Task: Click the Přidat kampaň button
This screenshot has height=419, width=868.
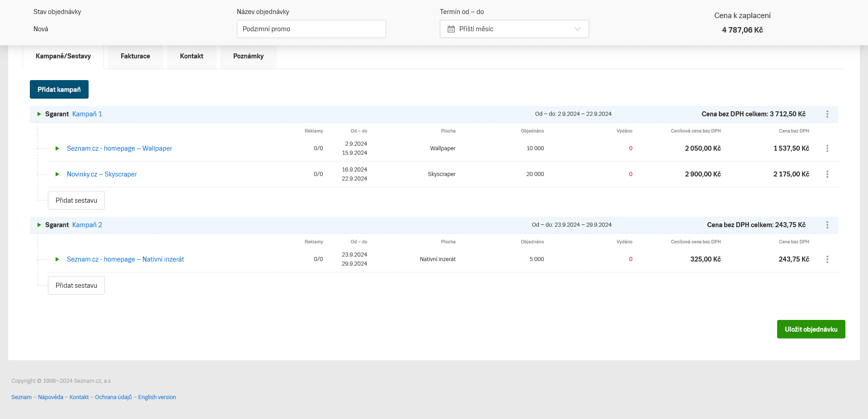Action: (59, 90)
